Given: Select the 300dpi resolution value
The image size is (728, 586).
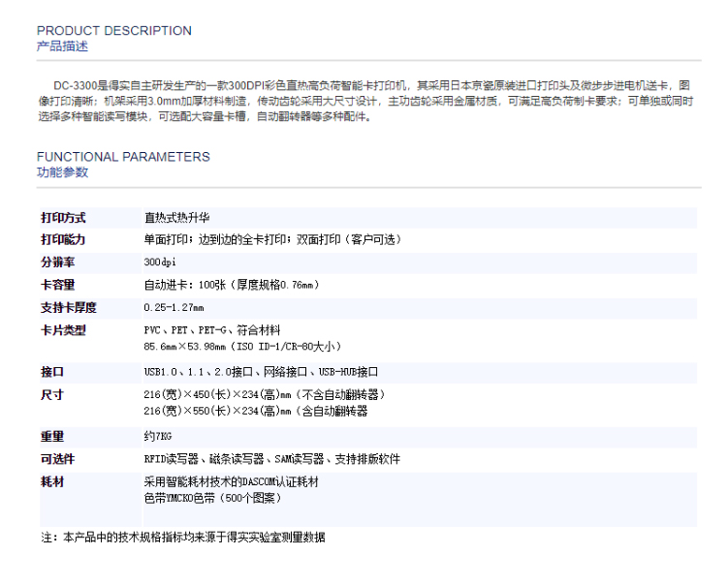Looking at the screenshot, I should [160, 262].
